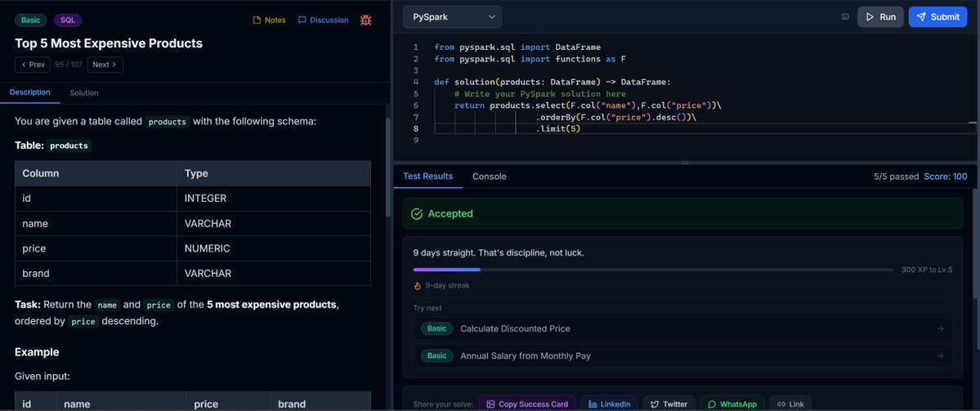Open Calculate Discounted Price suggestion

pos(682,328)
